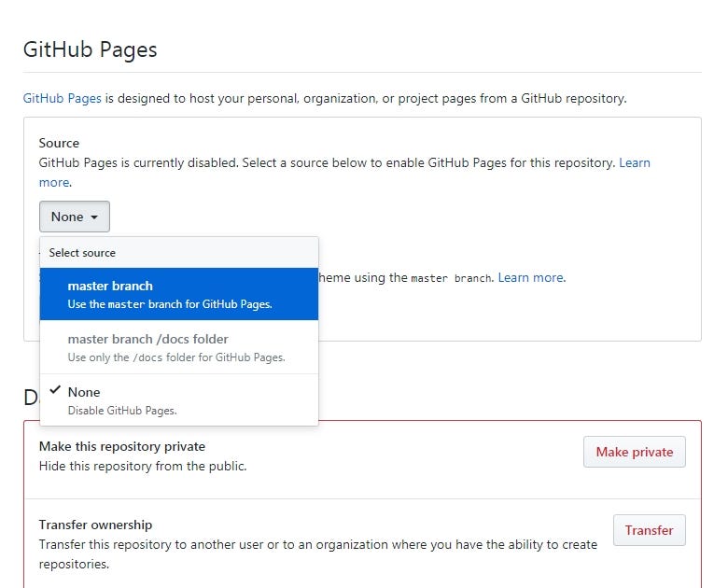
Task: Click 'Use only the /docs folder' description
Action: click(176, 357)
